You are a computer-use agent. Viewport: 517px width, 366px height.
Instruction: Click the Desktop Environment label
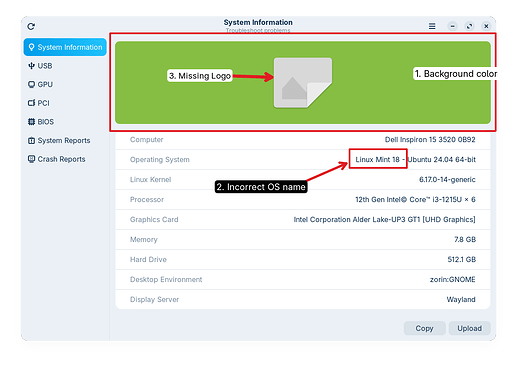[x=166, y=280]
